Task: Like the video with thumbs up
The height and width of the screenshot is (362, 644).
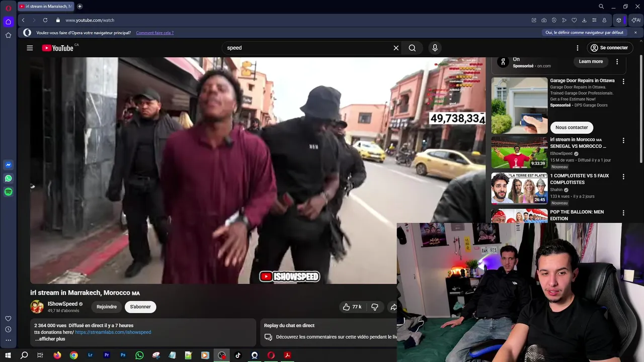Action: 352,307
